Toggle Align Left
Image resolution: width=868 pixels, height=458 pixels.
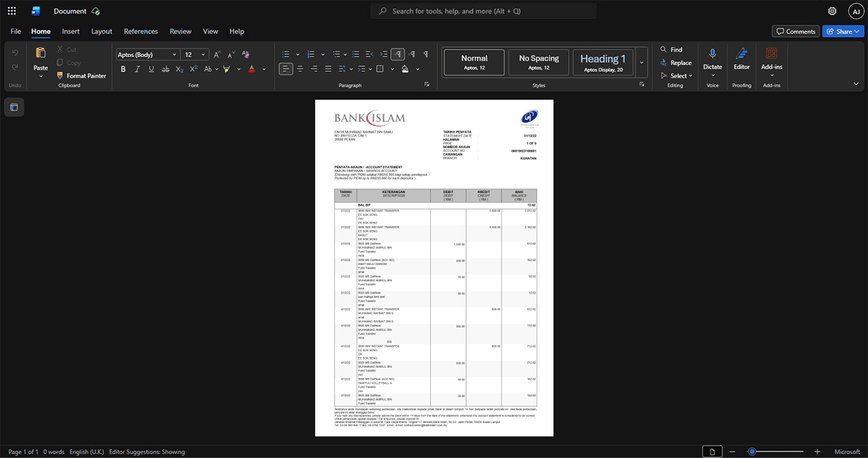tap(286, 69)
